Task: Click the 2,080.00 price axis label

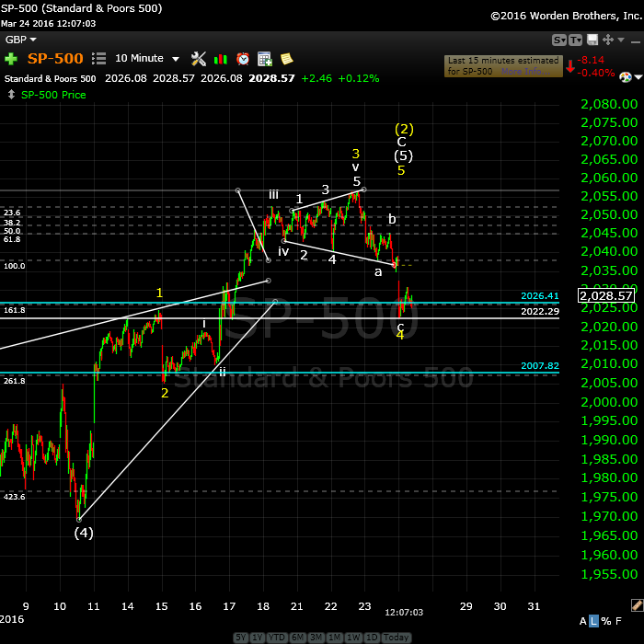Action: (x=609, y=104)
